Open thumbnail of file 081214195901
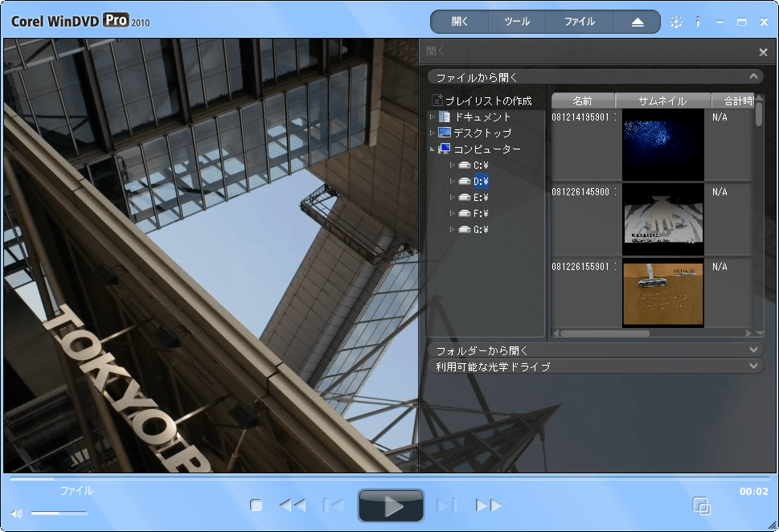 [x=662, y=145]
